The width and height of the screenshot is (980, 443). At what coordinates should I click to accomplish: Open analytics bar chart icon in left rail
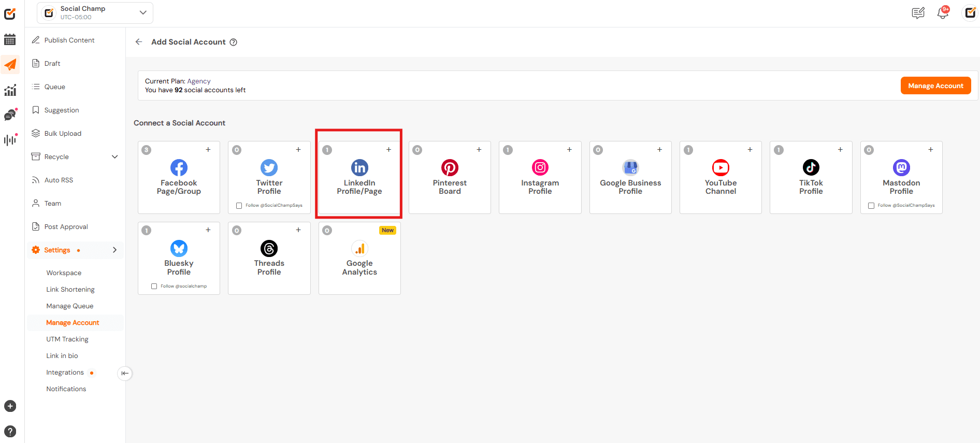[x=10, y=90]
